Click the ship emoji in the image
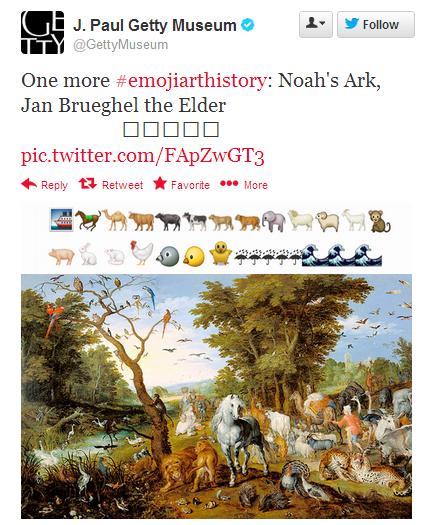Screen dimensions: 423x525 pyautogui.click(x=61, y=220)
